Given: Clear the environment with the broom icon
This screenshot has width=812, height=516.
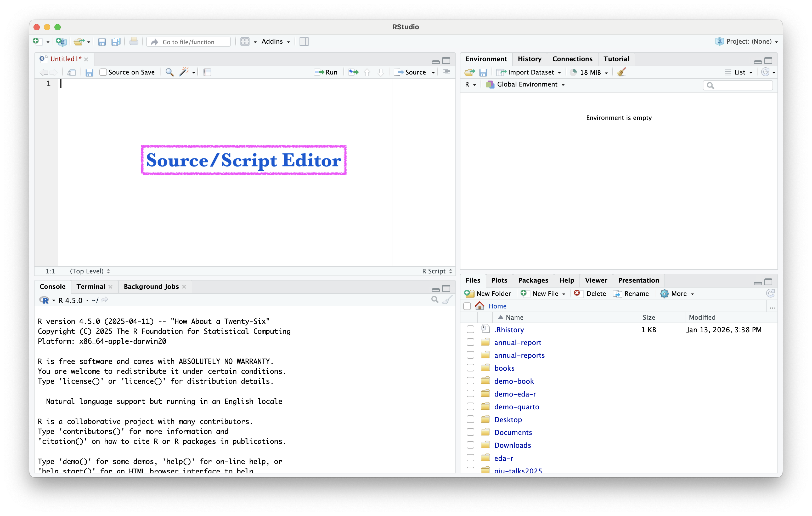Looking at the screenshot, I should [621, 72].
